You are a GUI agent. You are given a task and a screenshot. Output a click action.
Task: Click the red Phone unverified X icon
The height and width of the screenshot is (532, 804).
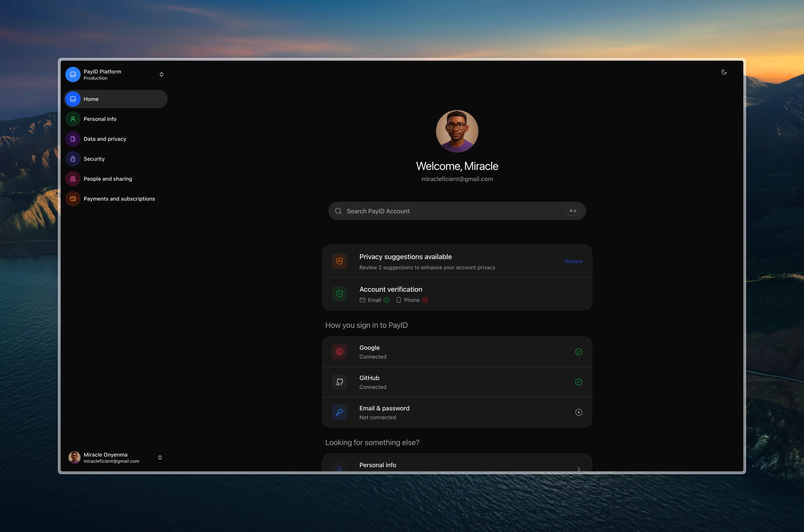point(425,300)
